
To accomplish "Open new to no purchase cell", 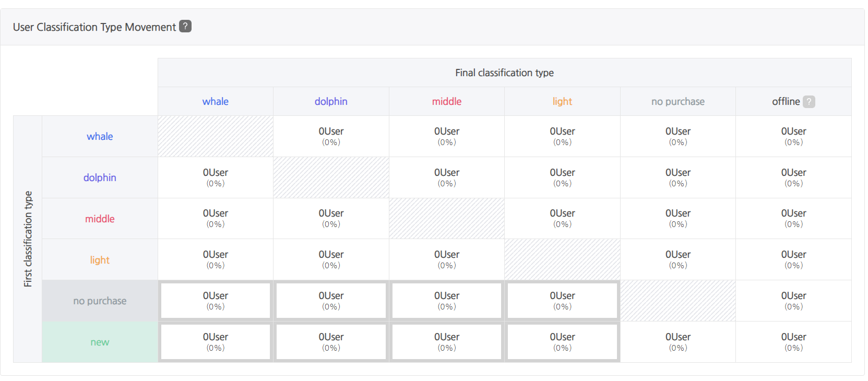I will point(678,342).
